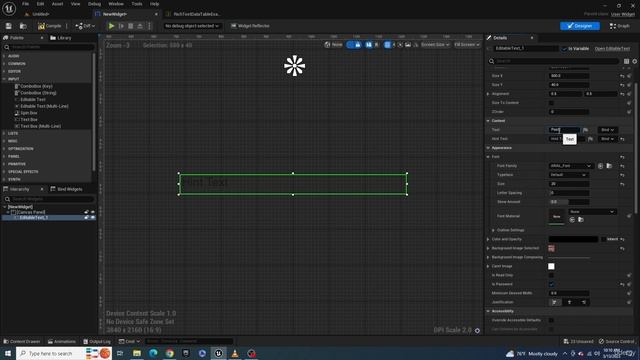Click the Details search field
This screenshot has width=640, height=360.
point(553,61)
